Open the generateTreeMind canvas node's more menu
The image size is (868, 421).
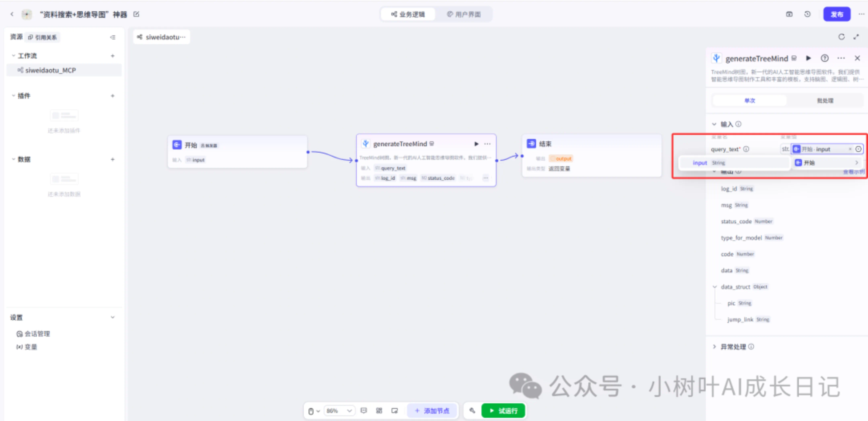[487, 144]
